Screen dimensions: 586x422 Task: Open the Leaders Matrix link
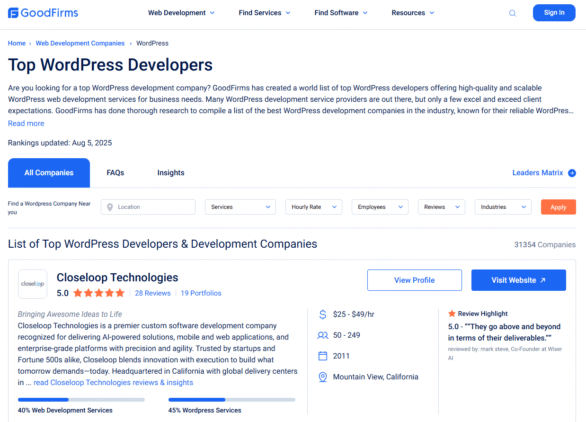click(537, 173)
